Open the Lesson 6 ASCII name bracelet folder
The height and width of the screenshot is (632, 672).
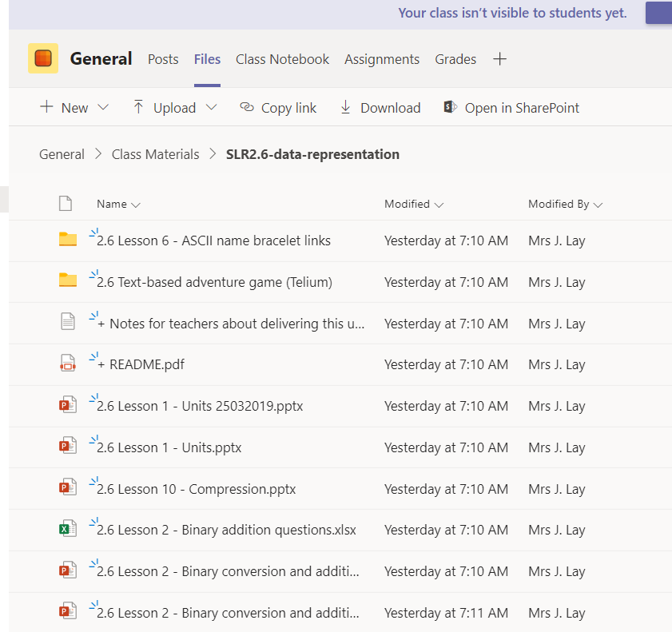click(x=213, y=240)
